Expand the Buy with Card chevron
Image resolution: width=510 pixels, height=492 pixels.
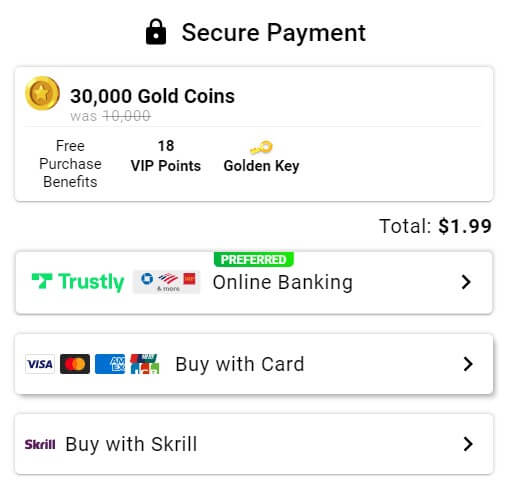click(468, 364)
